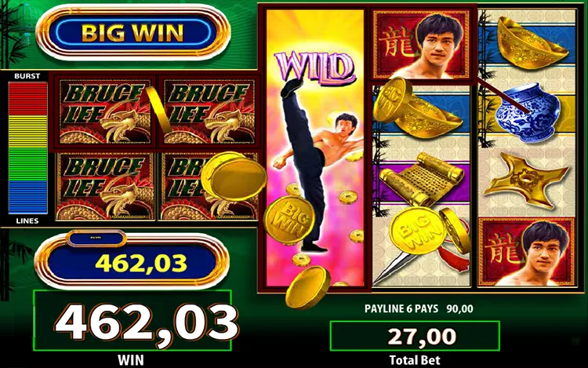
Task: Select the top-left Bruce Lee dragon logo
Action: point(103,111)
